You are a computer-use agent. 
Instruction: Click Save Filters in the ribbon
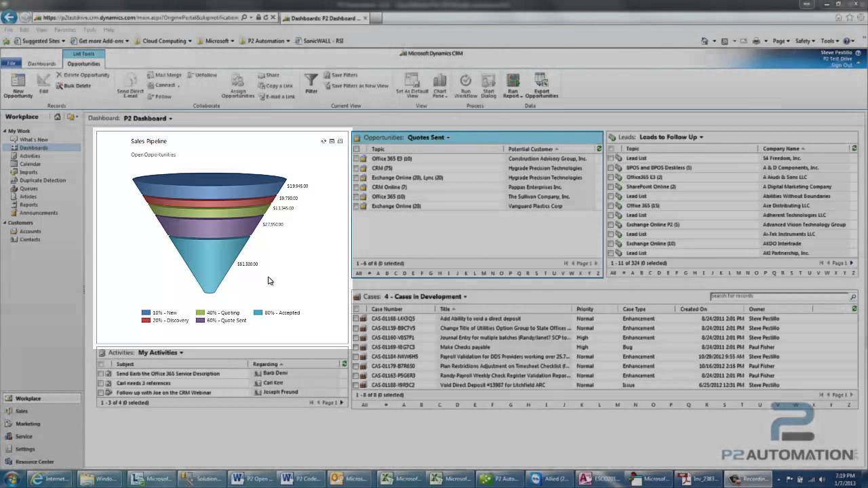tap(340, 75)
